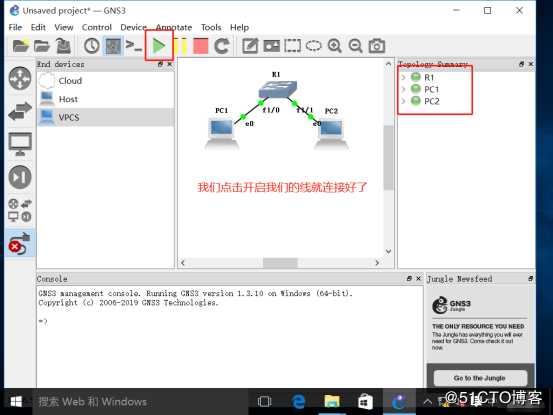The height and width of the screenshot is (415, 553).
Task: Click the New blank project toolbar icon
Action: [20, 46]
